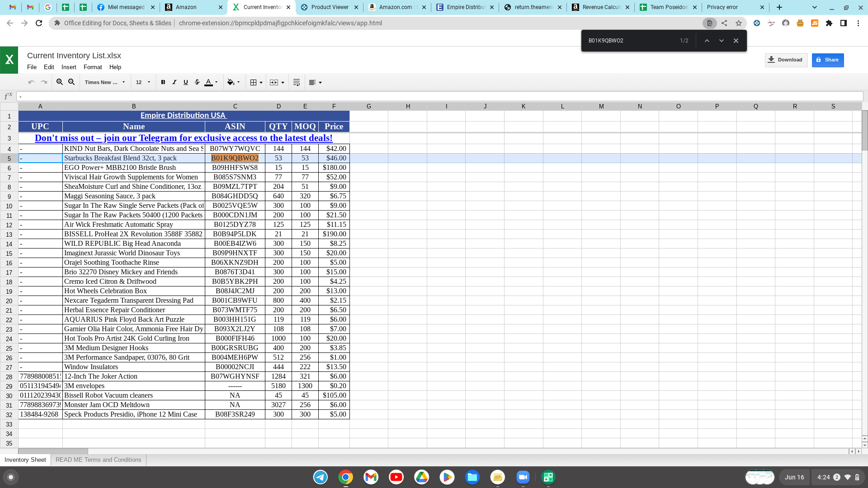The width and height of the screenshot is (868, 488).
Task: Open the fill color dropdown arrow
Action: click(x=239, y=82)
